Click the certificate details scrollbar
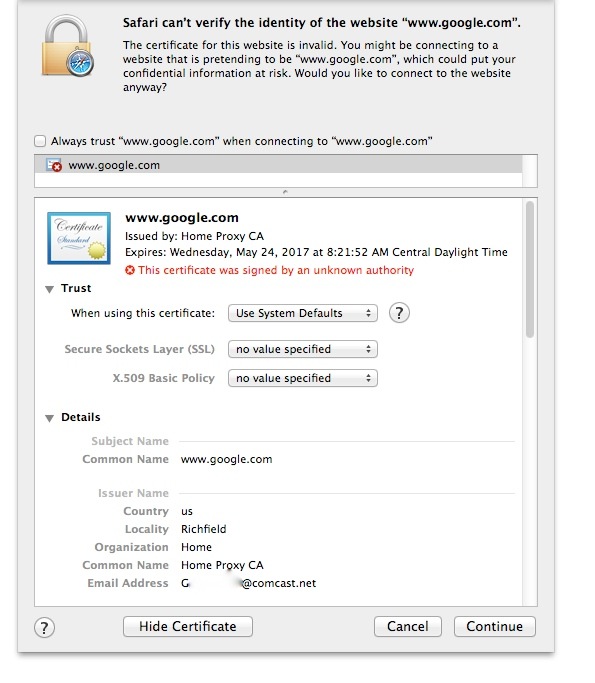Screen dimensions: 595x683 click(530, 269)
